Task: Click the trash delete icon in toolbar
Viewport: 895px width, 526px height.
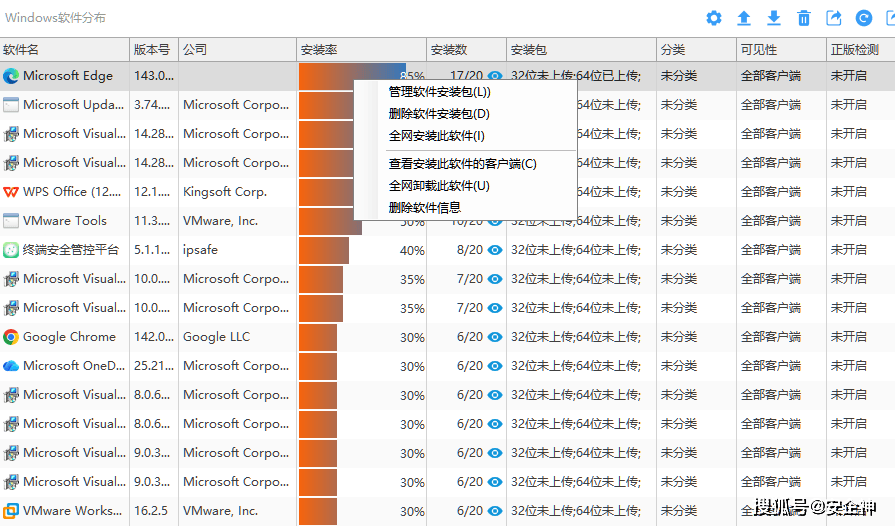Action: click(804, 18)
